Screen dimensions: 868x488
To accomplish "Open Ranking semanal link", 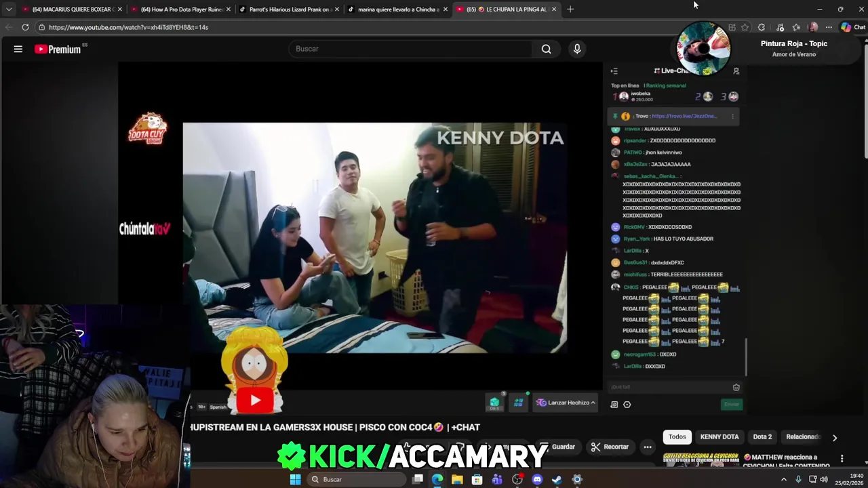I will click(x=666, y=85).
